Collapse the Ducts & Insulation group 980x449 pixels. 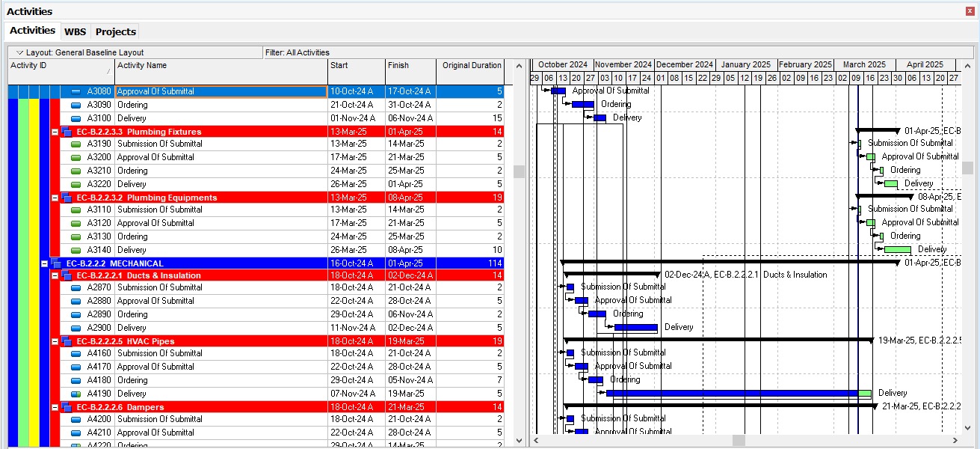55,275
